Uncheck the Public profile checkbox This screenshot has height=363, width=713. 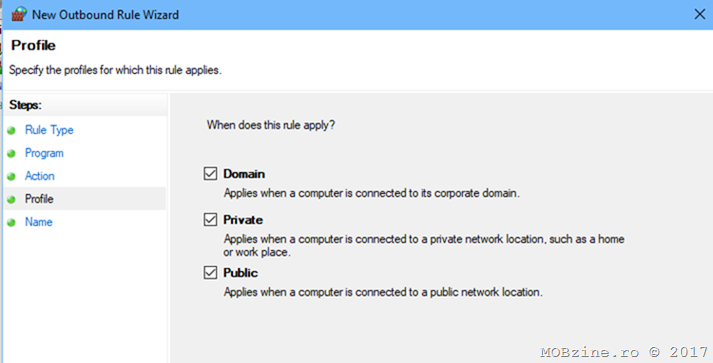point(210,272)
